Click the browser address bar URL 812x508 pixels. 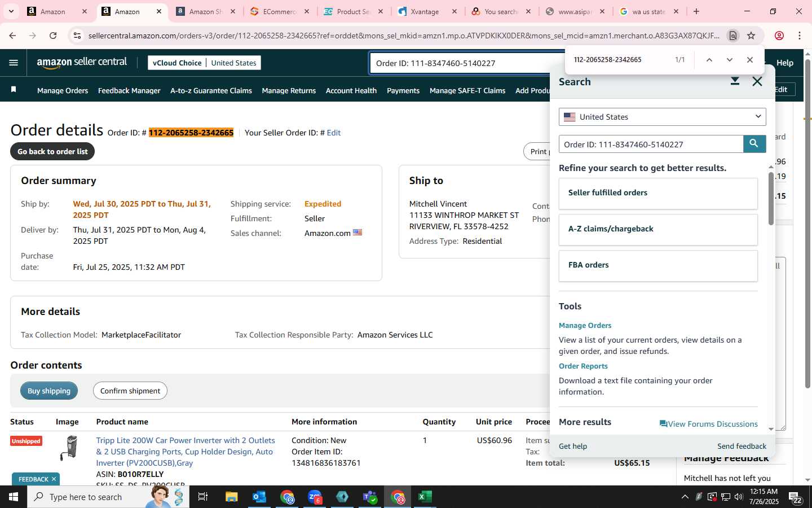click(x=404, y=36)
